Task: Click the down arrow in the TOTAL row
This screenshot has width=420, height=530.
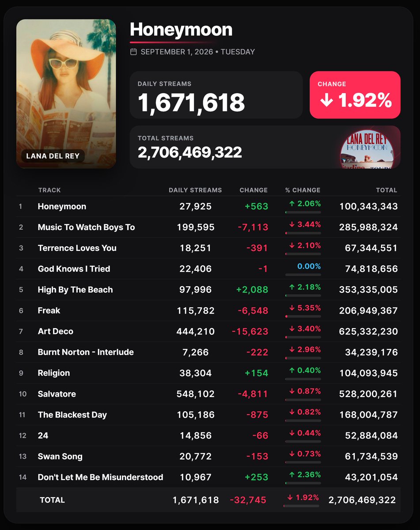Action: pyautogui.click(x=290, y=497)
